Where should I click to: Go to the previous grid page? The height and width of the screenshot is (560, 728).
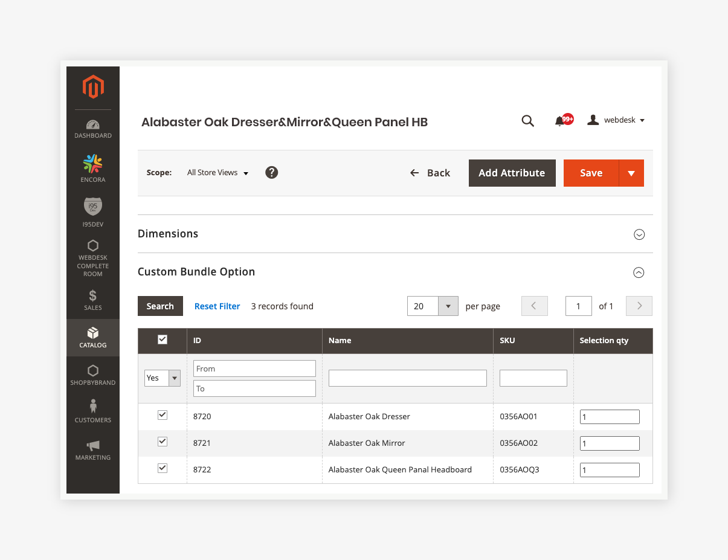pyautogui.click(x=534, y=306)
